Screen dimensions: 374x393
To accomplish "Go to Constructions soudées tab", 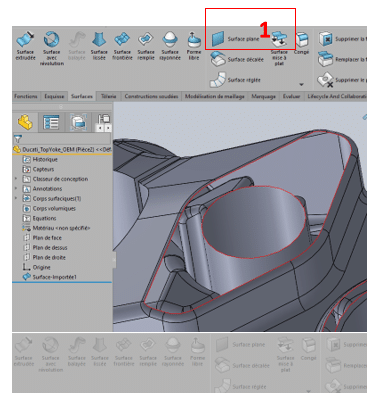I will pos(151,96).
